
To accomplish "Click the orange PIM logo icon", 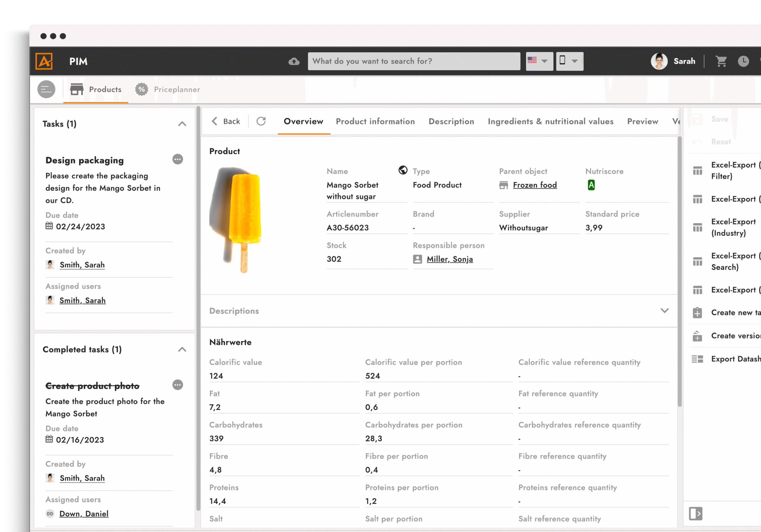I will [44, 61].
